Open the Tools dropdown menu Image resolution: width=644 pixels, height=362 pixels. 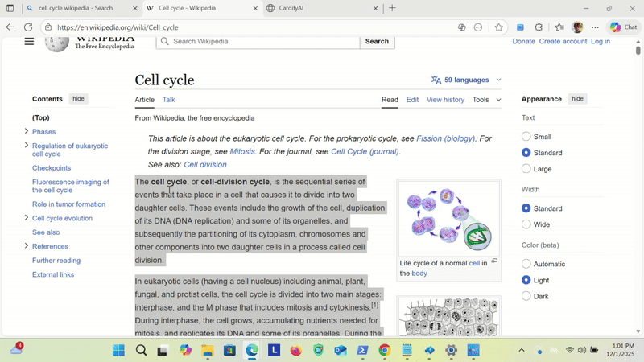(486, 99)
